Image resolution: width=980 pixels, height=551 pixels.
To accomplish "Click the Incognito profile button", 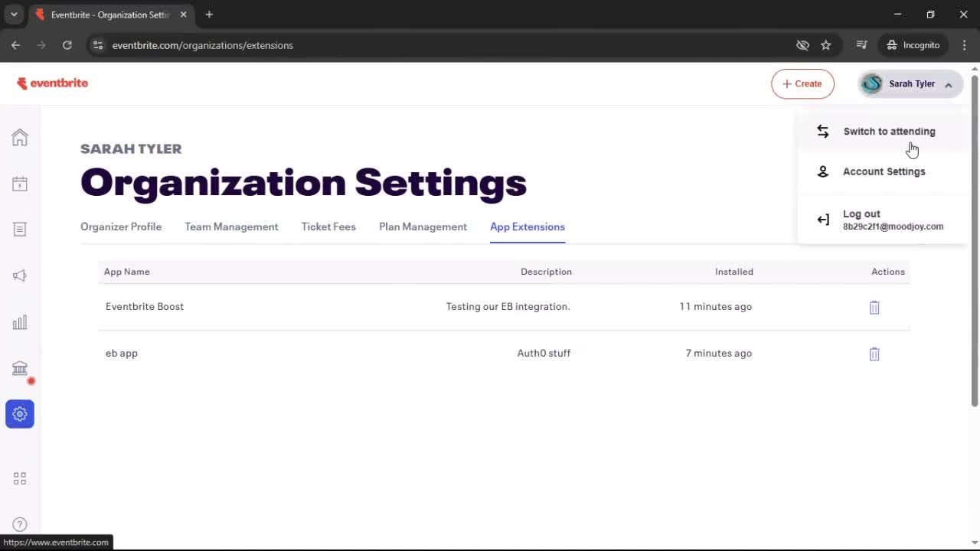I will click(913, 45).
